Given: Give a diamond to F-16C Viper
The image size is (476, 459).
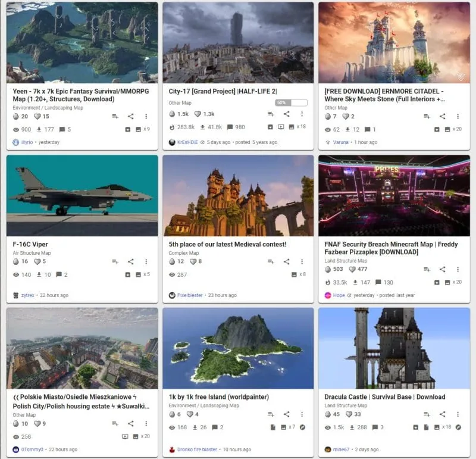Looking at the screenshot, I should [x=16, y=261].
